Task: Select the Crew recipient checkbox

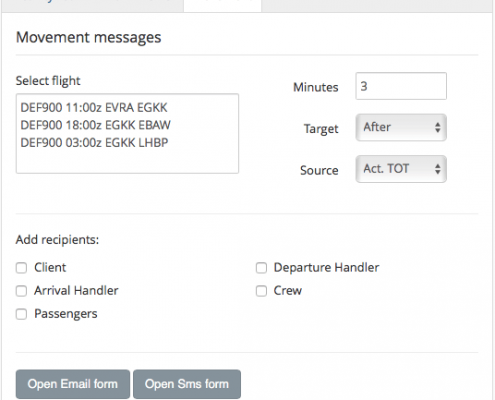Action: 261,291
